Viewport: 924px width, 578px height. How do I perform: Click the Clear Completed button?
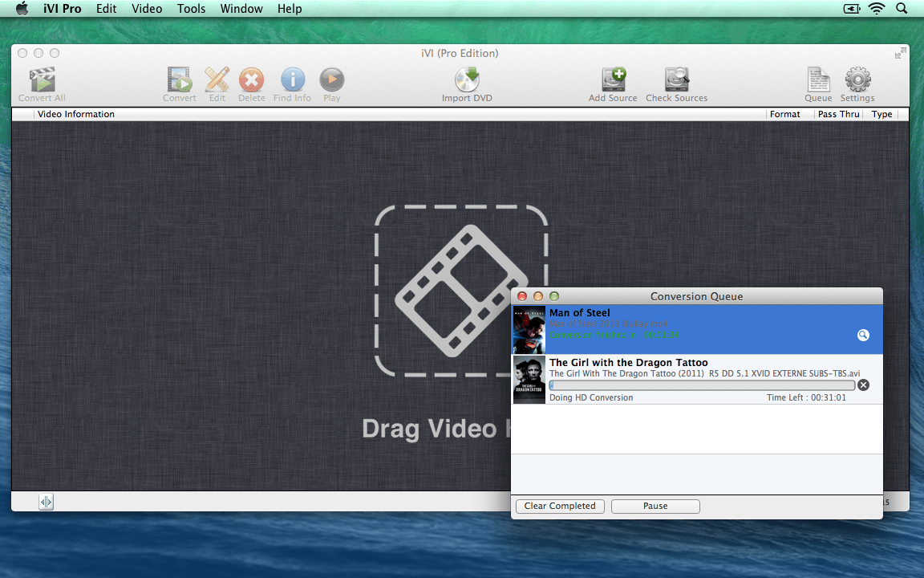tap(560, 506)
